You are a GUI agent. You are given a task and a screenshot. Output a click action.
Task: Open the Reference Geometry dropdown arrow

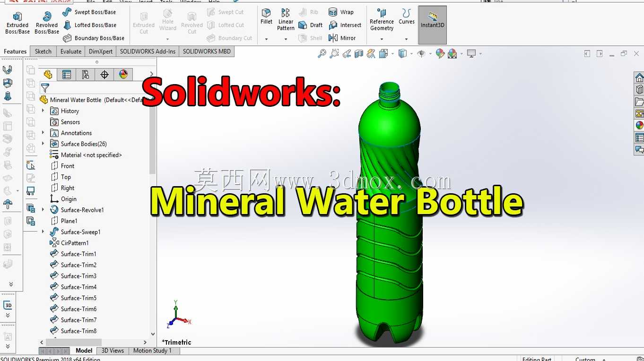pyautogui.click(x=382, y=39)
